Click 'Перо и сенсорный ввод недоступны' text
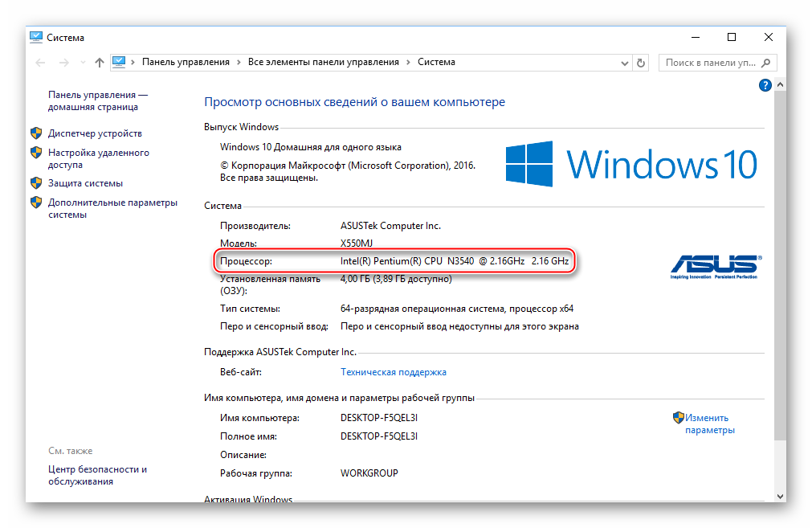Screen dimensions: 812x528 pyautogui.click(x=414, y=326)
